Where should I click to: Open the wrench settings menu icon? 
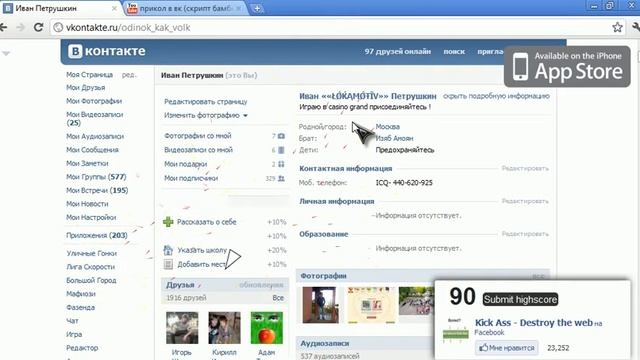coord(636,27)
